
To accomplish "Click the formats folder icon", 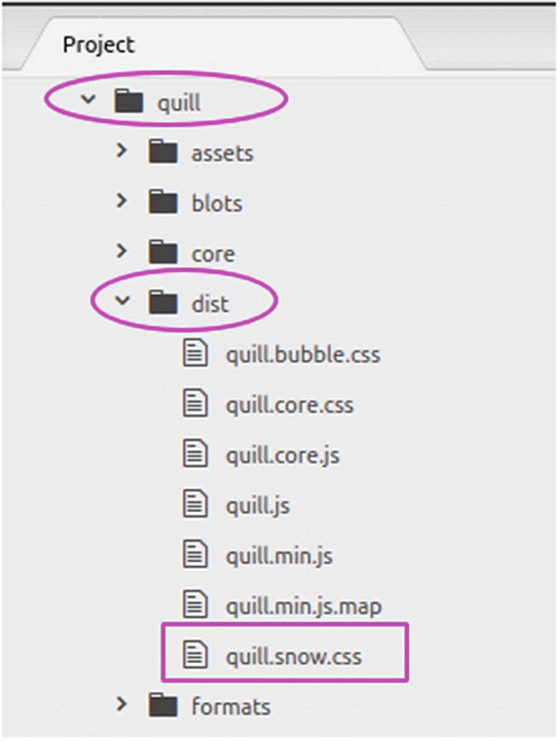I will (x=164, y=706).
